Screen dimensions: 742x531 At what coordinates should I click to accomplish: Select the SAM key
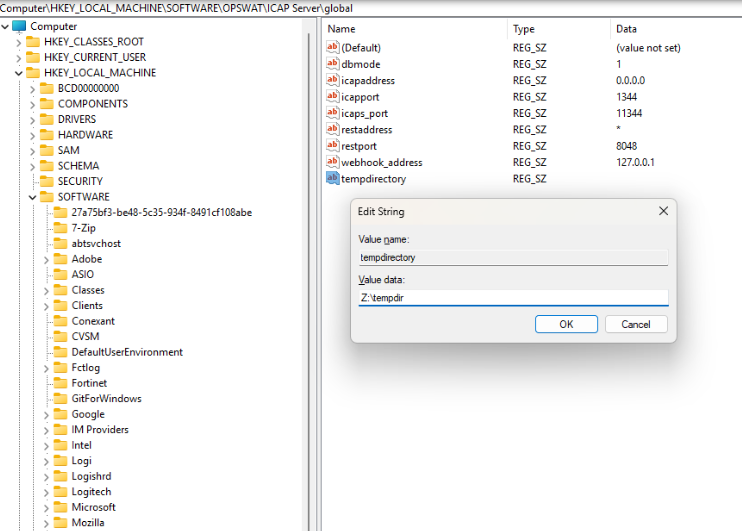click(69, 150)
